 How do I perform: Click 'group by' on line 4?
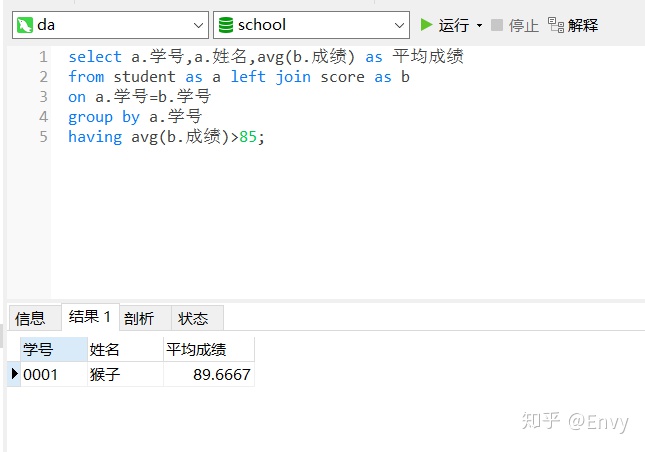[x=104, y=117]
